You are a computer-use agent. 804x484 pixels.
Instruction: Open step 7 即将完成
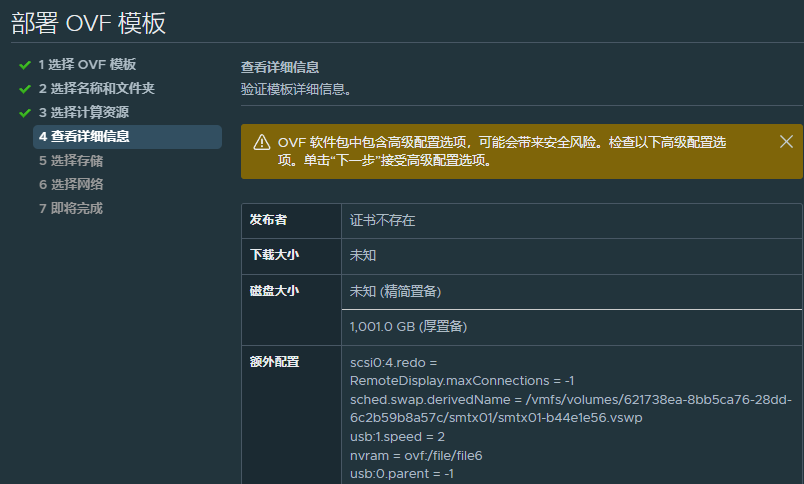coord(71,208)
